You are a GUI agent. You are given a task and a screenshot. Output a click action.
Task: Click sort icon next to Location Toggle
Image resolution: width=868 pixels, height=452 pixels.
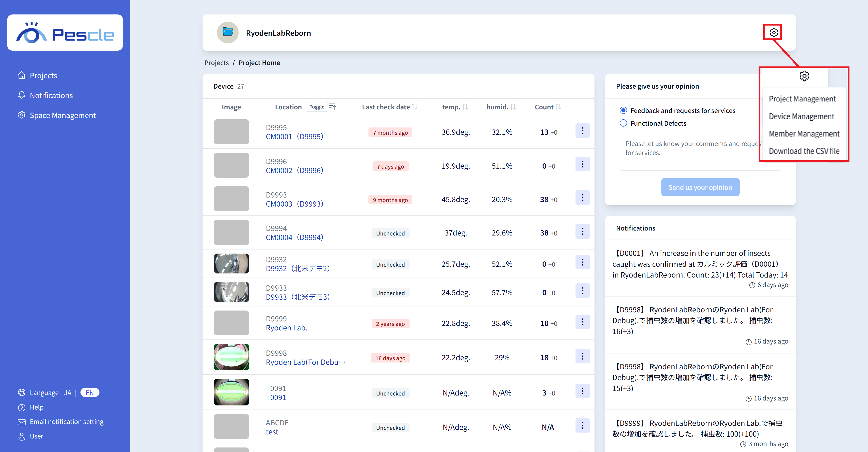[x=333, y=107]
